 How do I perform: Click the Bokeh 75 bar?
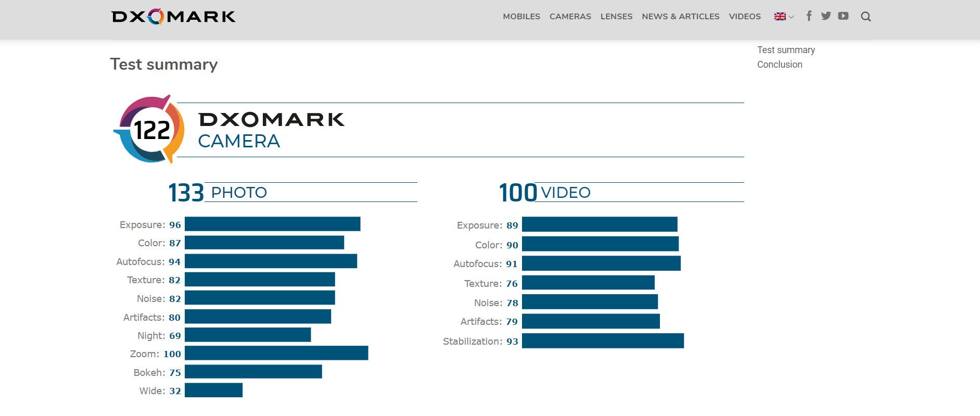coord(253,372)
